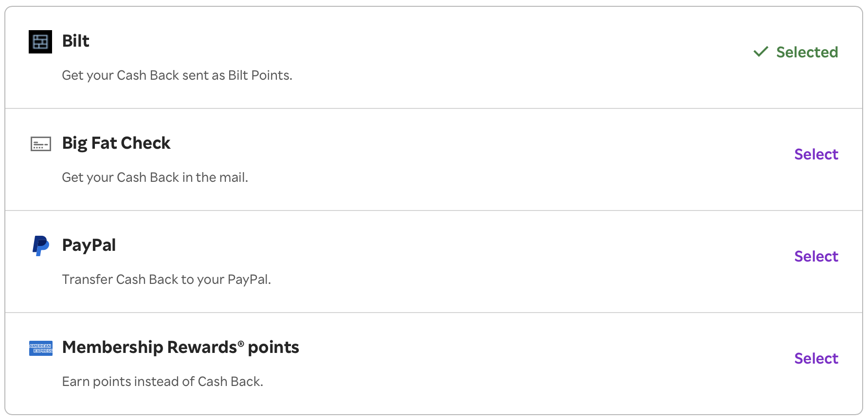Click the Get your Cash Back in the mail text
Screen dimensions: 868x420
[155, 177]
